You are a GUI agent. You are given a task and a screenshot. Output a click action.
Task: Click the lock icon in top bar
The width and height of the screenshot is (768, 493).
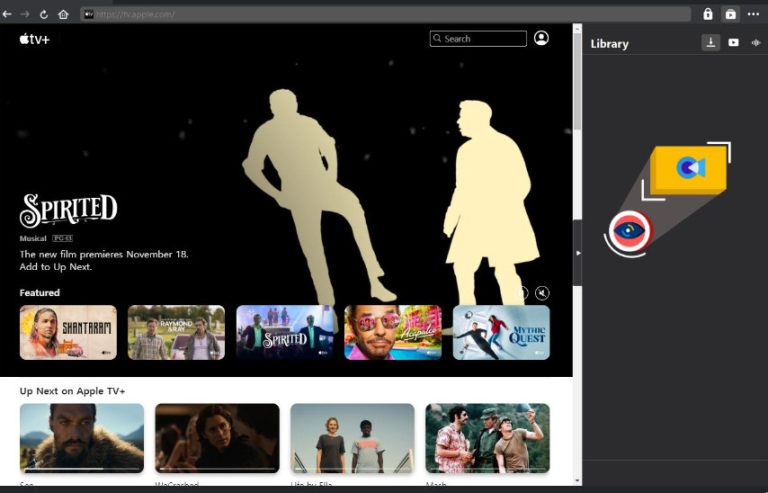(708, 14)
